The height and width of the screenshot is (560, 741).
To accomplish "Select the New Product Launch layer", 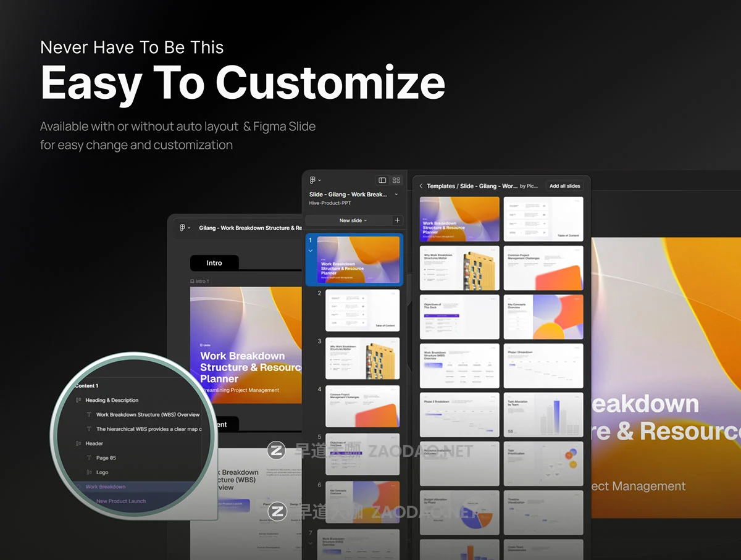I will coord(121,501).
